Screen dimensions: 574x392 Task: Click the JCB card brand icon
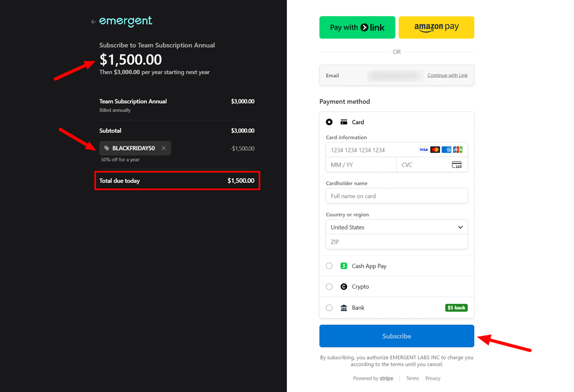(457, 149)
